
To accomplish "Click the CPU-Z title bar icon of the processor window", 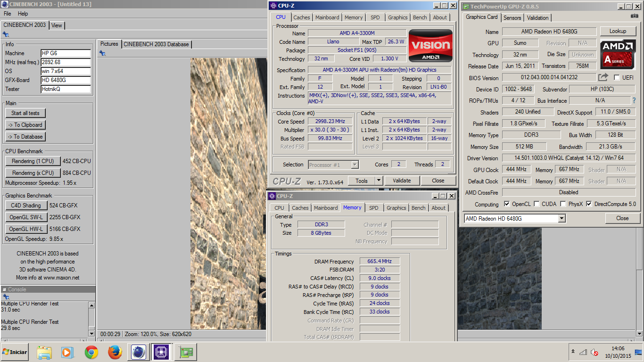I will (273, 6).
